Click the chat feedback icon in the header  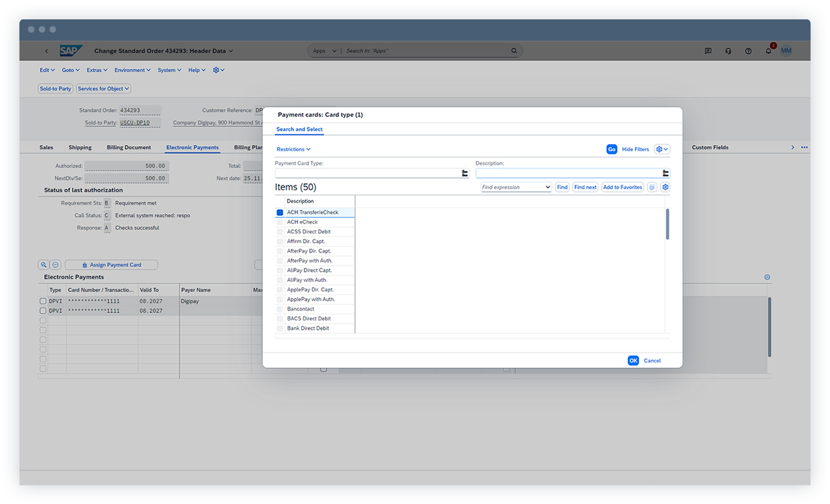pyautogui.click(x=708, y=50)
